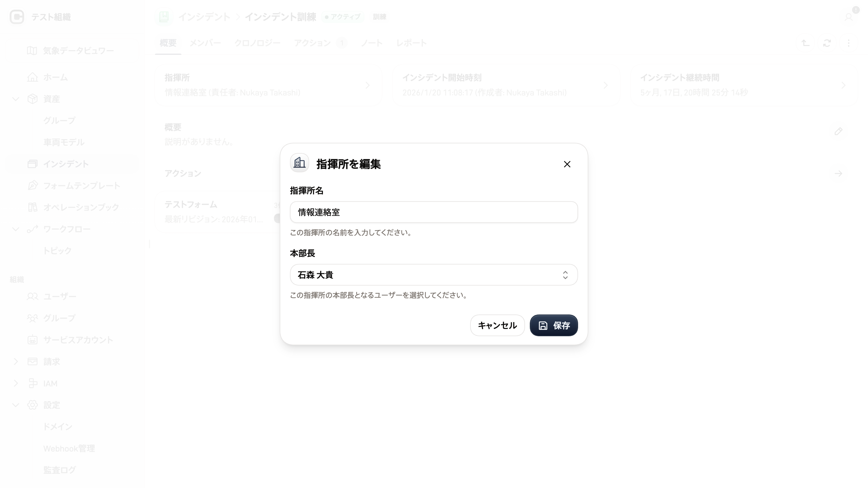Open サービスアカウント in the sidebar

pos(78,340)
